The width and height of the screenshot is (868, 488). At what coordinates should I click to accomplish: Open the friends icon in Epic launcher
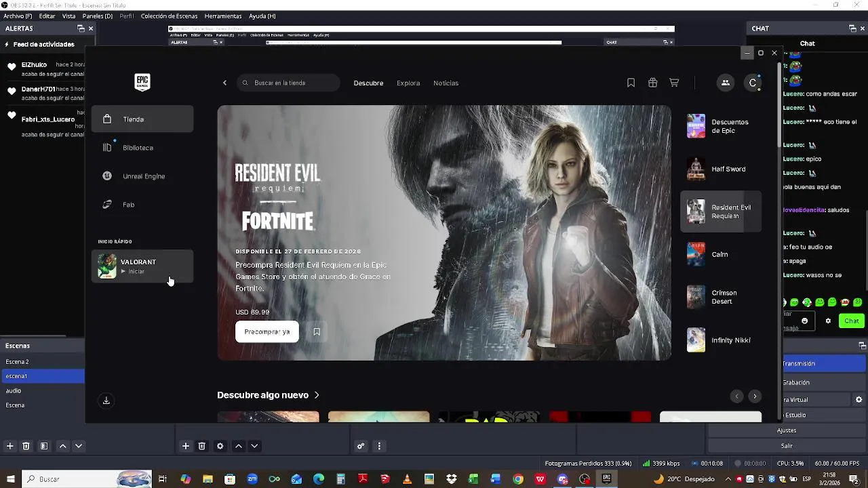coord(725,83)
